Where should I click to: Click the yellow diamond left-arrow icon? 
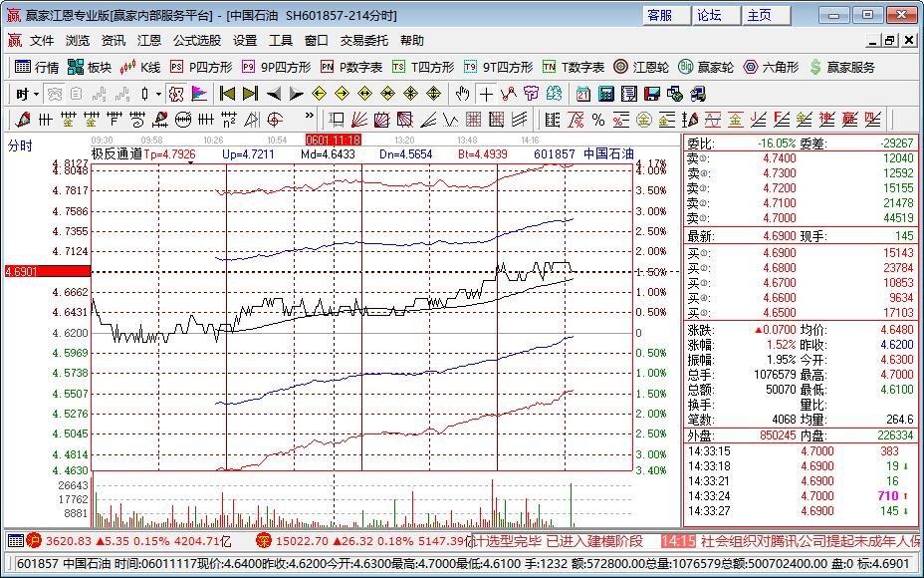coord(320,94)
